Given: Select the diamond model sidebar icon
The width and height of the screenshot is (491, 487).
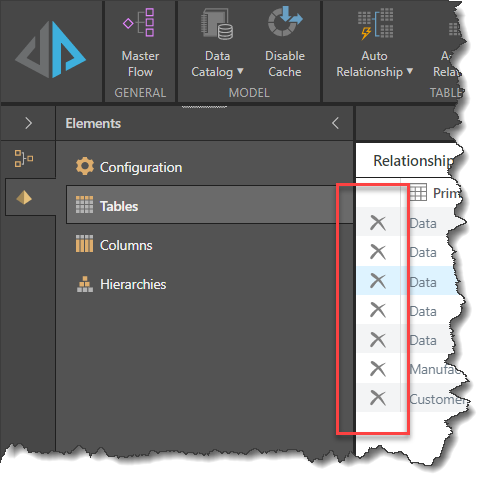Looking at the screenshot, I should 24,197.
